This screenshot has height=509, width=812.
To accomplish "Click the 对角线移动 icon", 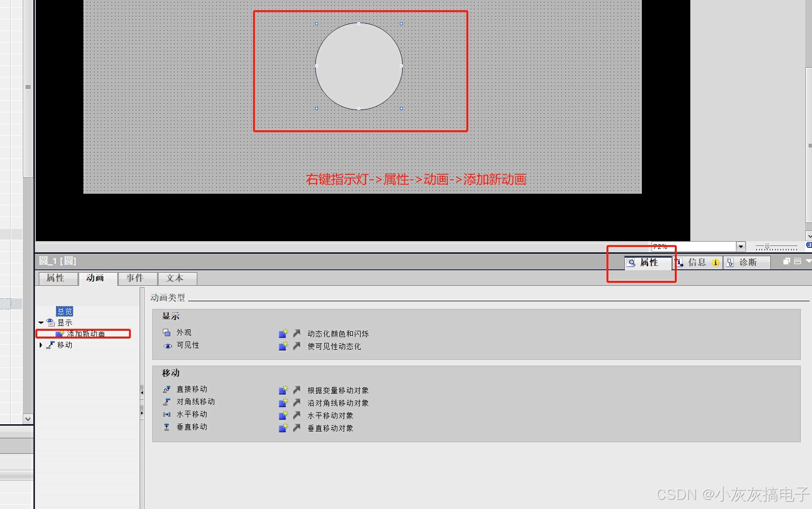I will [x=167, y=402].
